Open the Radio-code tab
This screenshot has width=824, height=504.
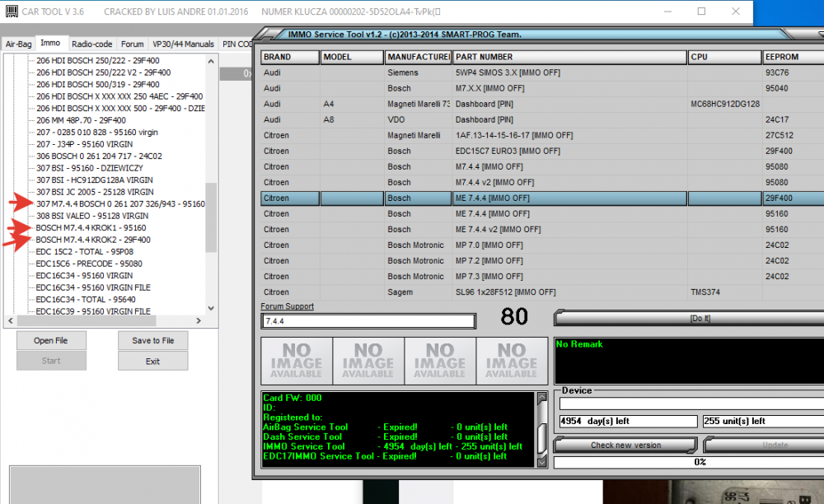pyautogui.click(x=92, y=44)
